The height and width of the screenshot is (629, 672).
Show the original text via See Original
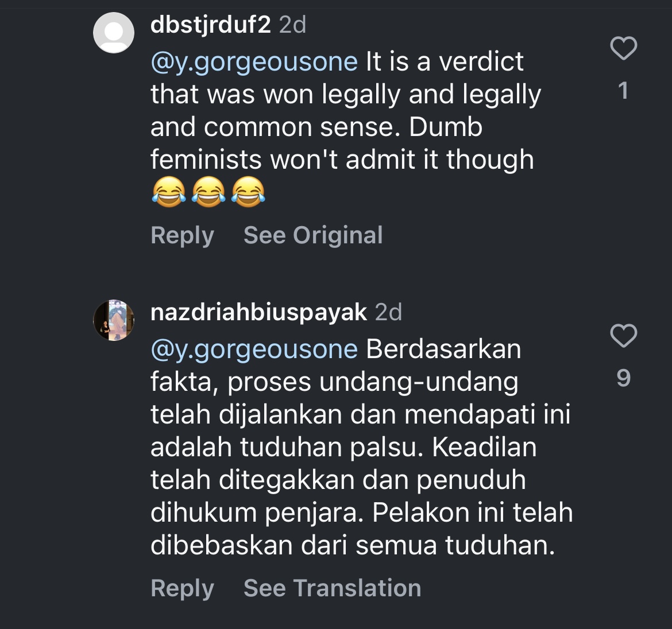pos(313,235)
